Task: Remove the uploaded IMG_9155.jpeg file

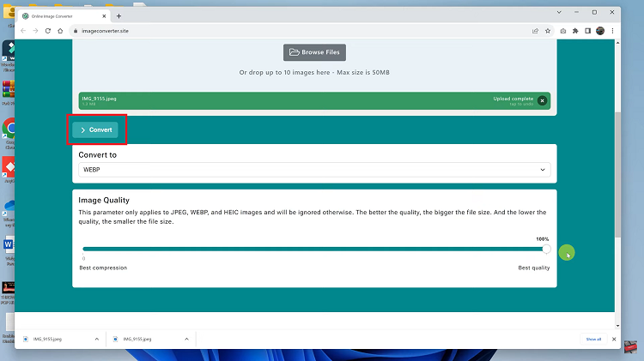Action: pos(542,100)
